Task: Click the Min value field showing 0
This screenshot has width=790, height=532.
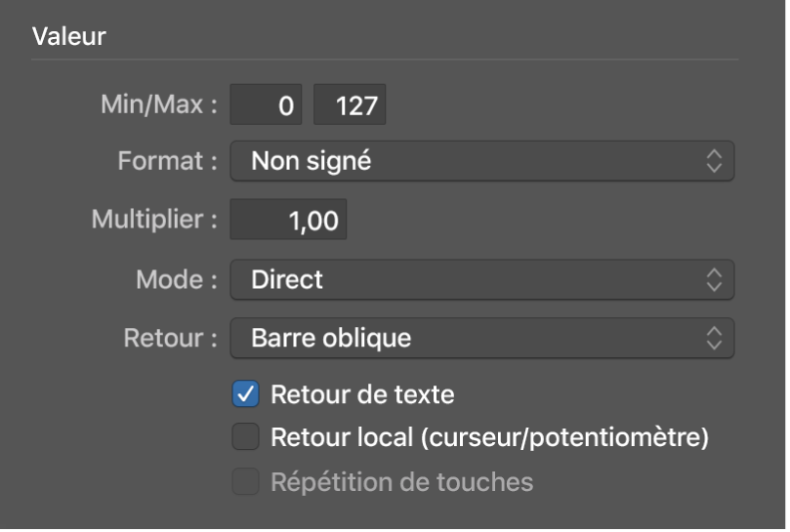Action: coord(268,105)
